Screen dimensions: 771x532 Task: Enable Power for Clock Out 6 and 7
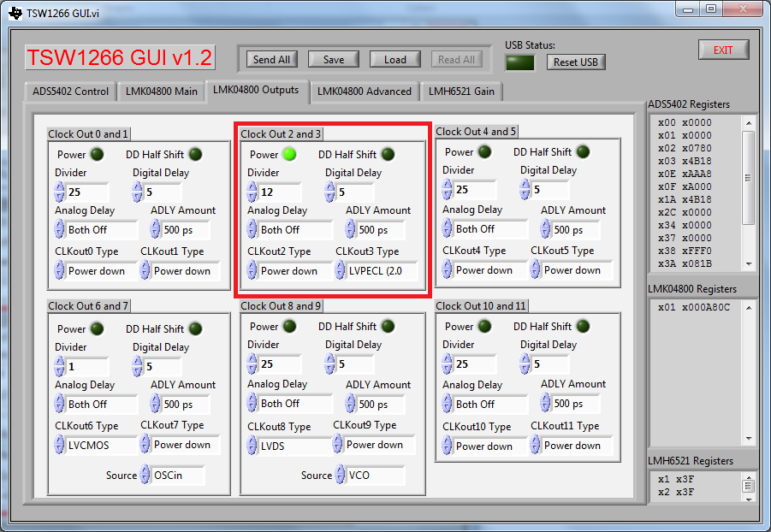97,328
